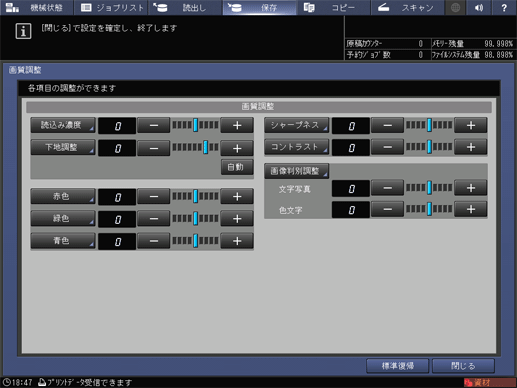Open the シャープネス setting button
Viewport: 517px width, 388px height.
tap(297, 125)
